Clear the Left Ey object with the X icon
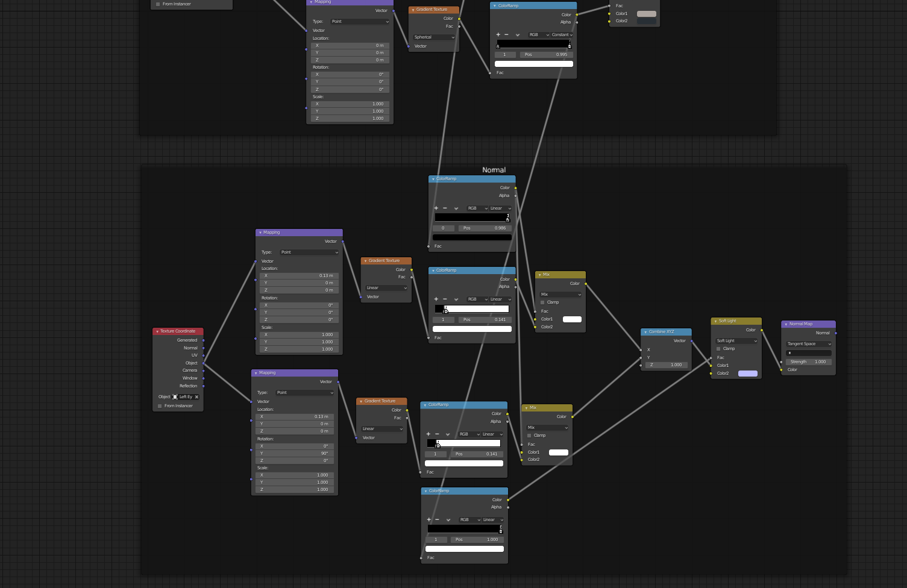The image size is (907, 588). click(x=196, y=397)
